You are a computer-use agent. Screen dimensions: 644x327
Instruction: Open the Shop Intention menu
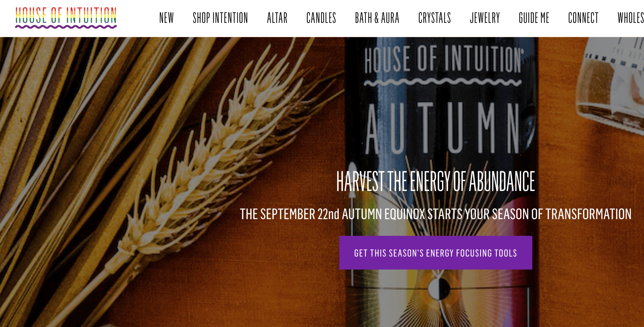220,18
